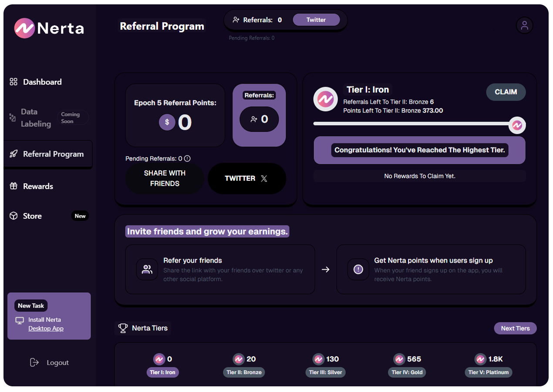Click the dollar coin icon by points

click(167, 122)
